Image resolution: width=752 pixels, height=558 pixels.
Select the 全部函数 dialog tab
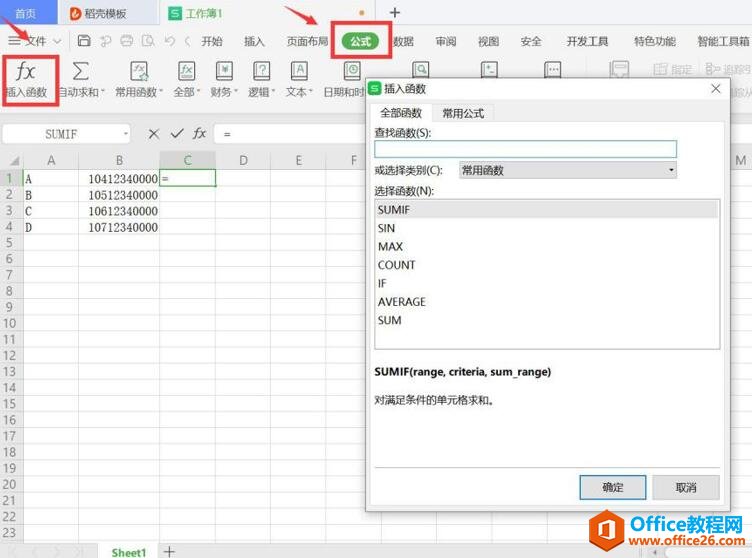coord(401,113)
